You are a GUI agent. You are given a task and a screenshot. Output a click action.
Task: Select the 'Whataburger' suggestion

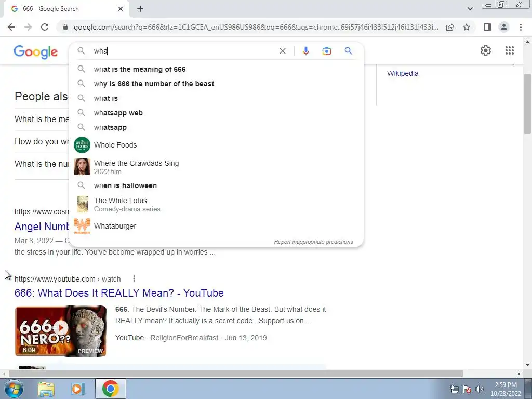pos(216,226)
